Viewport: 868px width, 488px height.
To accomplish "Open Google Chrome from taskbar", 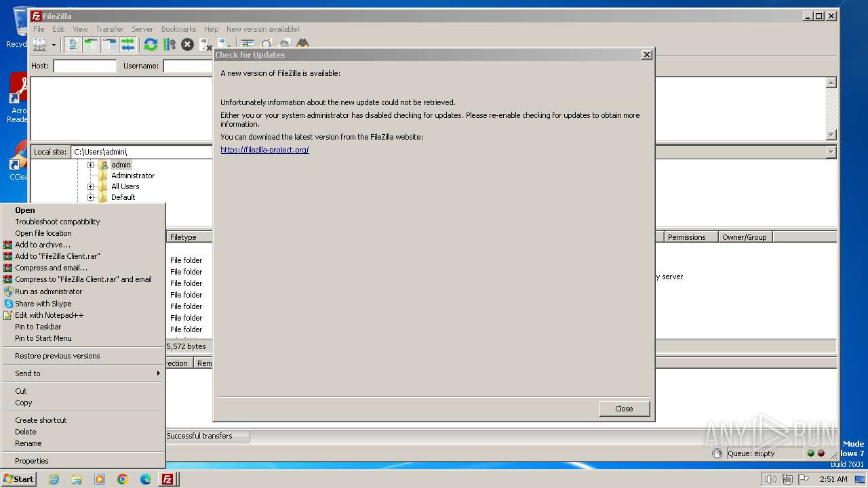I will [x=123, y=479].
